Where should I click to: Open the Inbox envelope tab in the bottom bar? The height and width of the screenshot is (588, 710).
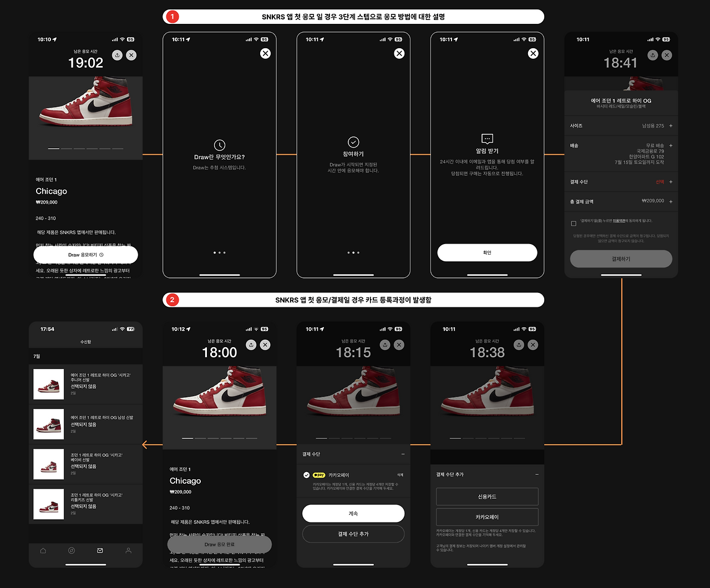tap(100, 551)
